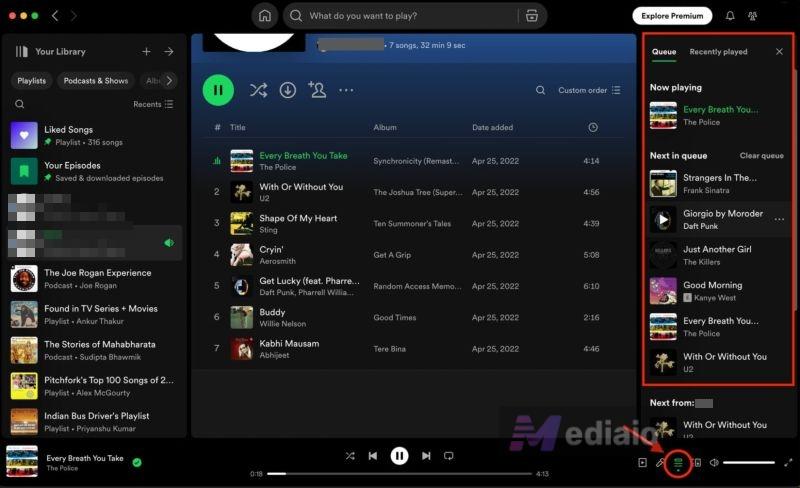
Task: Open the Recents sort dropdown in library
Action: (x=153, y=104)
